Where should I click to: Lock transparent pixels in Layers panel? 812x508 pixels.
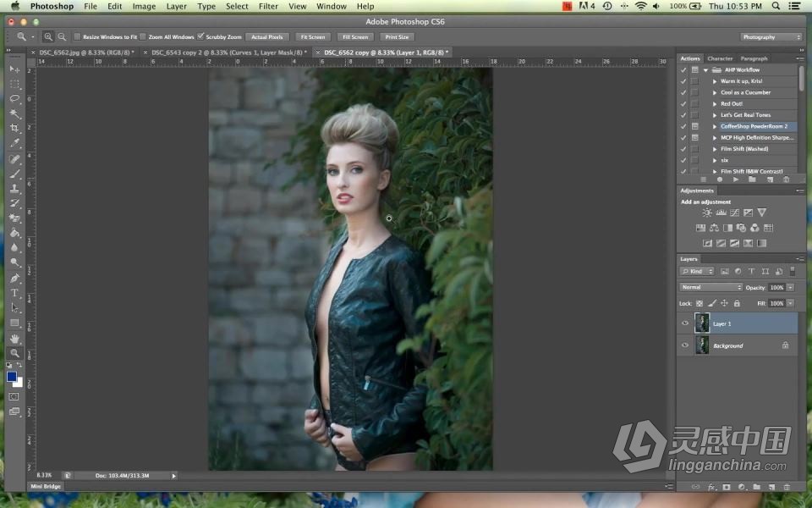(x=700, y=303)
